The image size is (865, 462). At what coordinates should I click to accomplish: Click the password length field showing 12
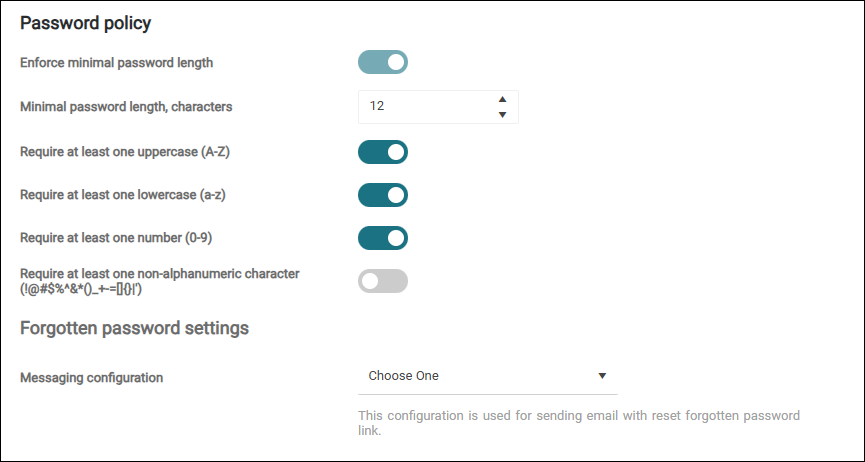(x=425, y=106)
